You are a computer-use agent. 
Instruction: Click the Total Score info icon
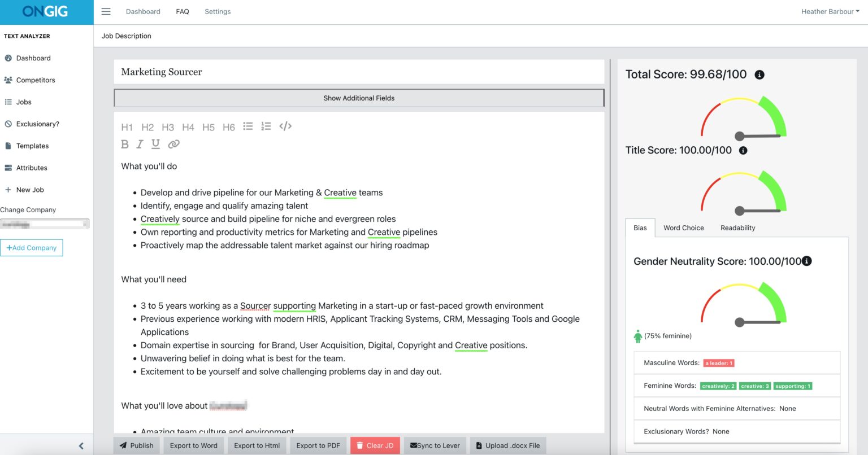759,74
